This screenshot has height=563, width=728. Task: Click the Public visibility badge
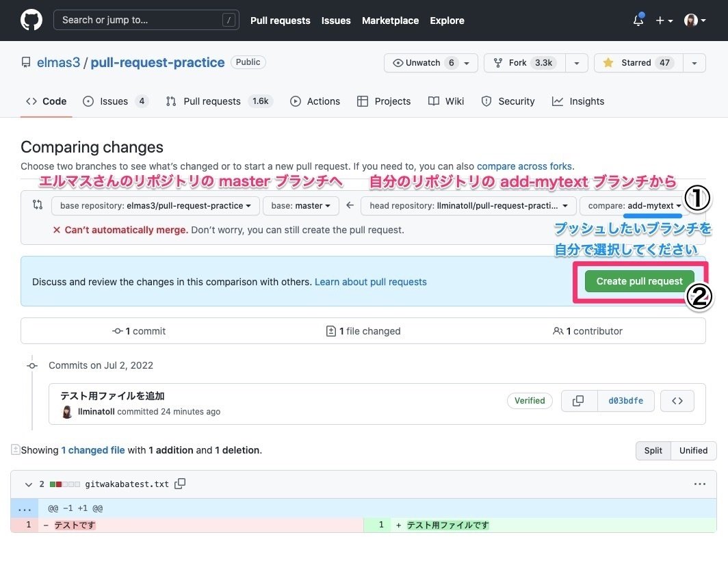click(x=248, y=62)
